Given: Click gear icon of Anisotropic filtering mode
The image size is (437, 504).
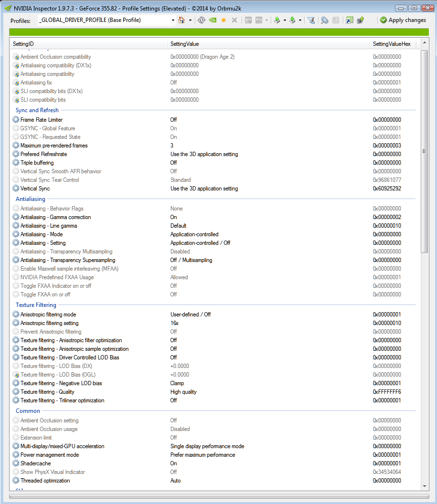Looking at the screenshot, I should pyautogui.click(x=16, y=315).
